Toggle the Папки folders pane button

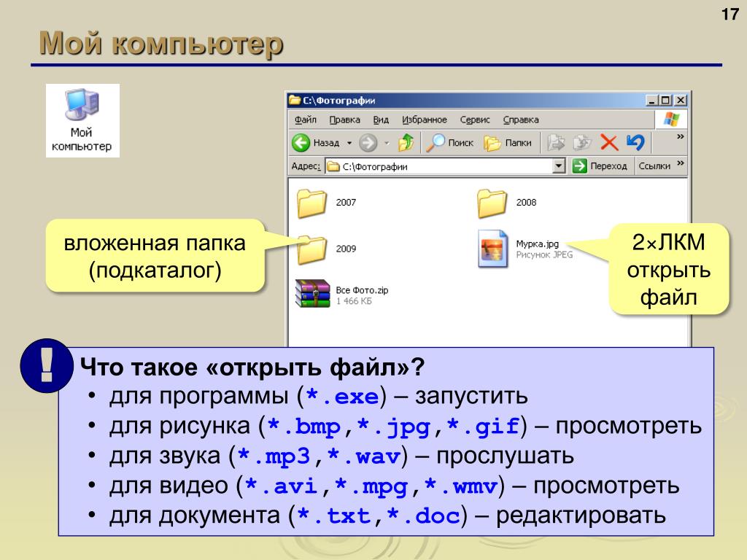tap(508, 142)
